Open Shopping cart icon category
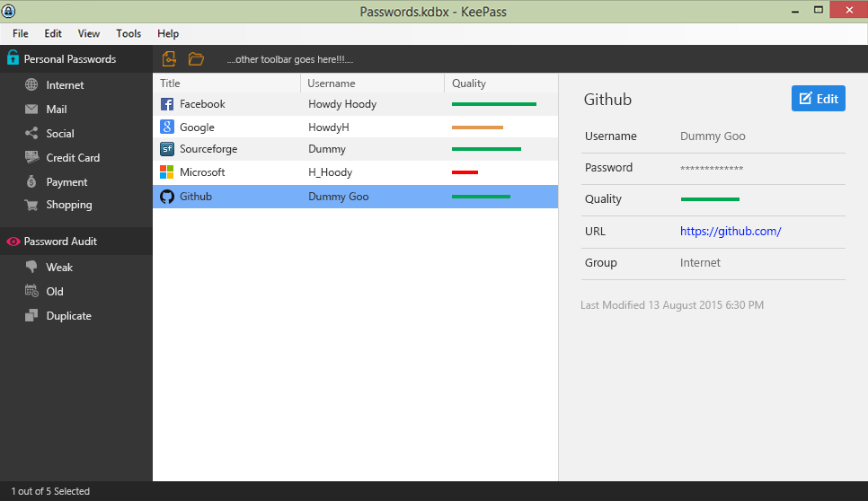 point(31,205)
